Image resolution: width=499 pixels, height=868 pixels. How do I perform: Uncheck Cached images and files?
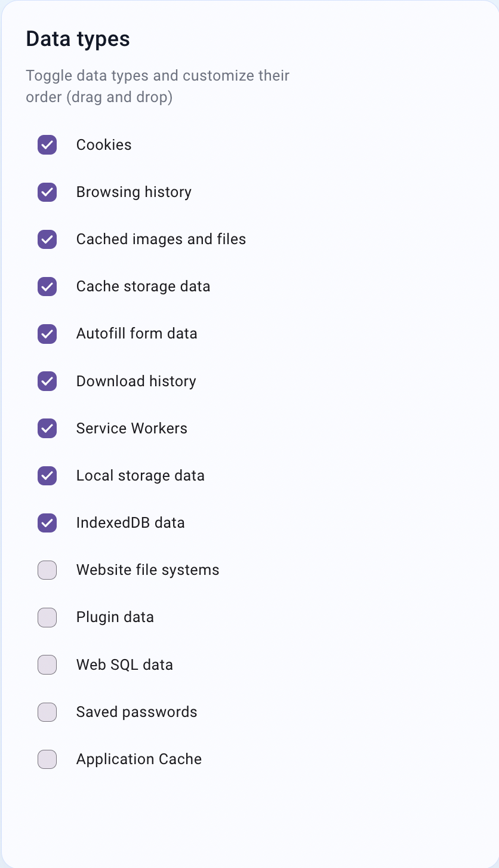47,239
